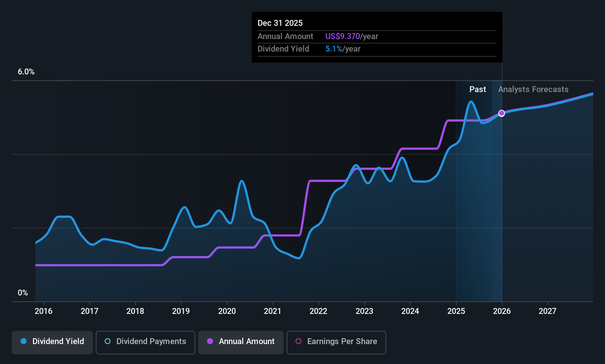Viewport: 605px width, 364px height.
Task: Click the 6.0% axis label
Action: click(26, 72)
